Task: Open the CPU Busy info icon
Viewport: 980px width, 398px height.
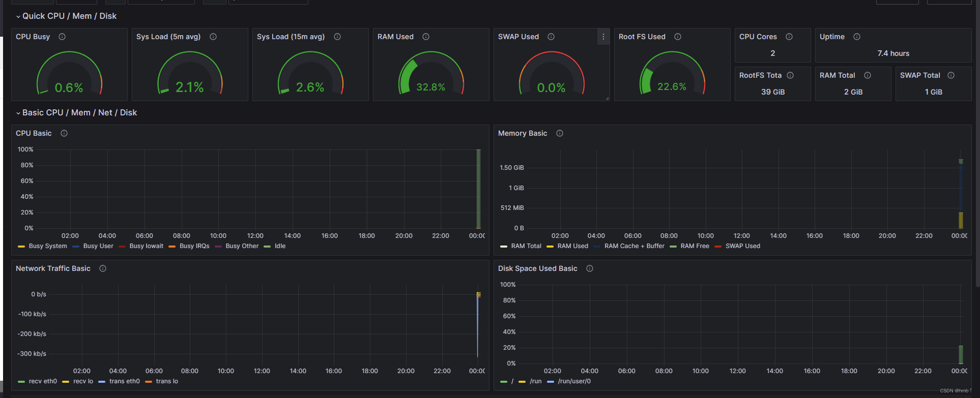Action: [62, 37]
